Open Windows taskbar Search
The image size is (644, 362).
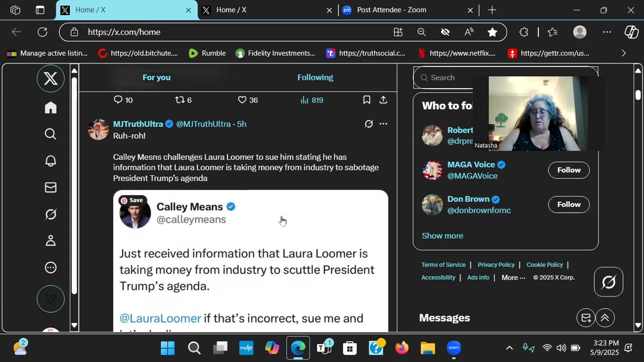(194, 348)
